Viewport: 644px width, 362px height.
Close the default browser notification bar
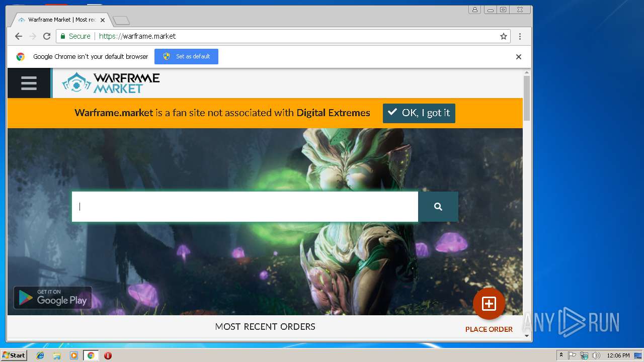[x=519, y=57]
